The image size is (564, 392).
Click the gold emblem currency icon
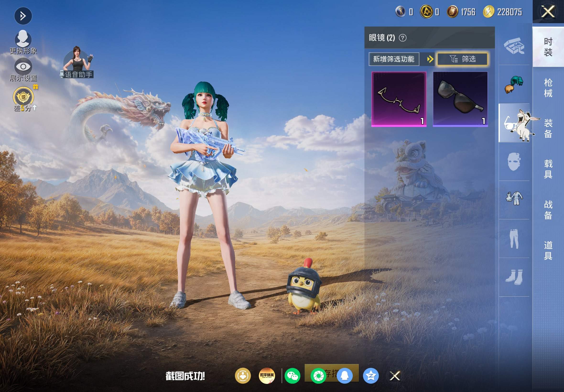tap(426, 11)
